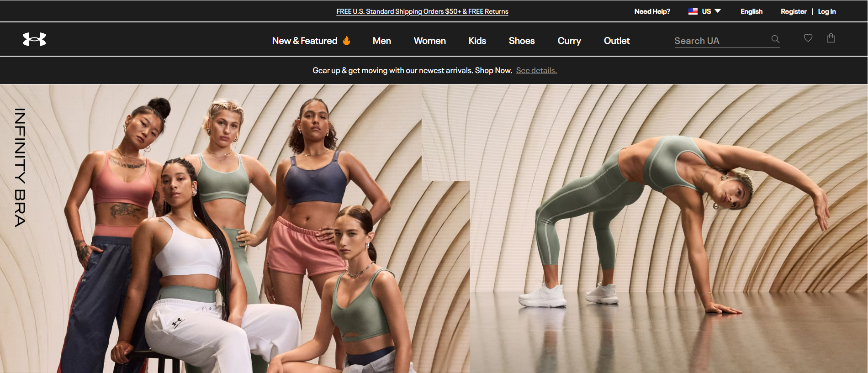This screenshot has height=373, width=868.
Task: Go to the Shoes menu
Action: pyautogui.click(x=521, y=41)
